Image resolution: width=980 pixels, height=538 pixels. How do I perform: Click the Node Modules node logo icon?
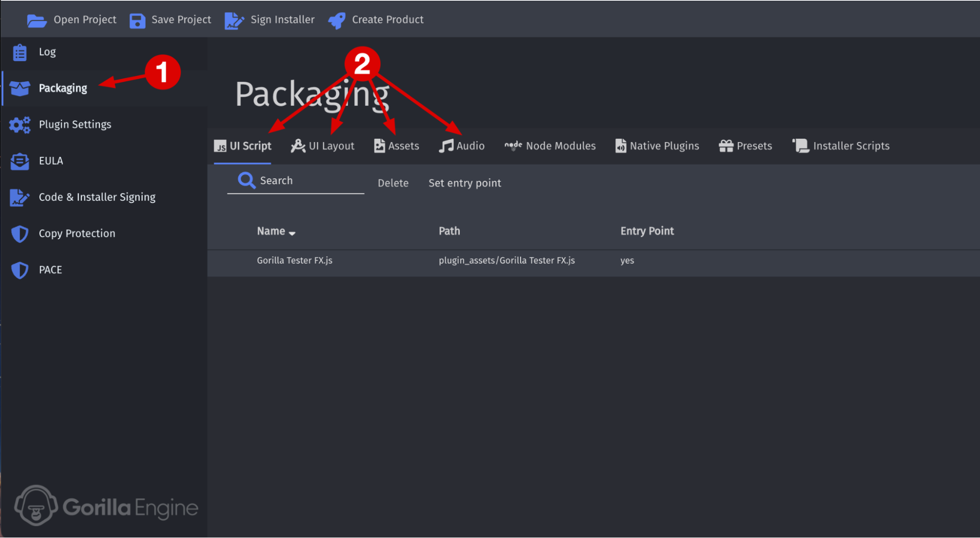coord(513,146)
